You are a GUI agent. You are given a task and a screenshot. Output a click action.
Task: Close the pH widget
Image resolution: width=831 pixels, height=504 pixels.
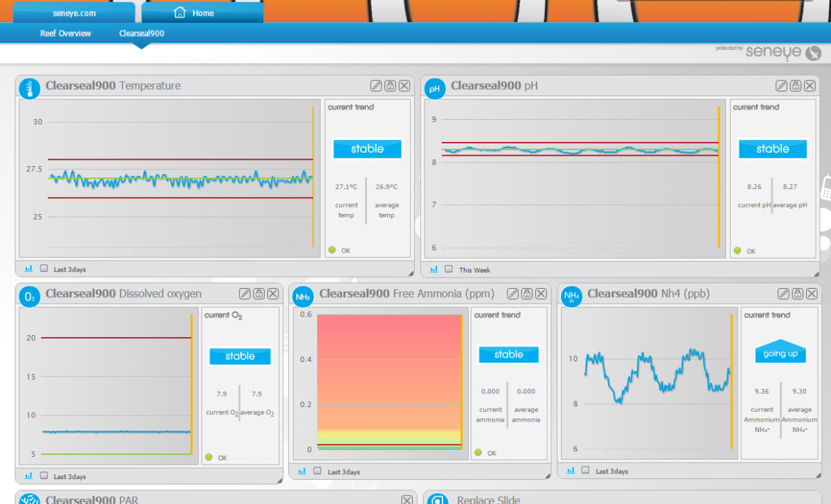[810, 86]
